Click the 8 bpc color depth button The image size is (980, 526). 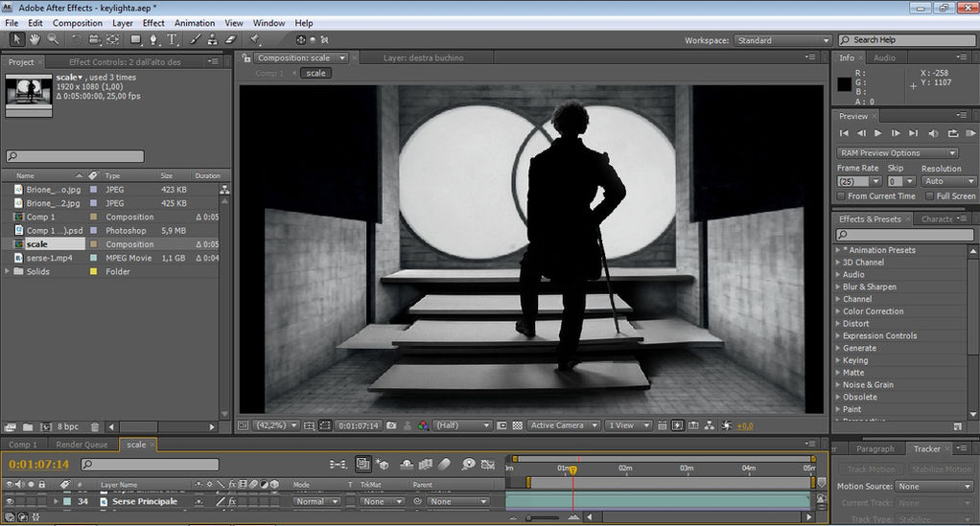point(67,425)
